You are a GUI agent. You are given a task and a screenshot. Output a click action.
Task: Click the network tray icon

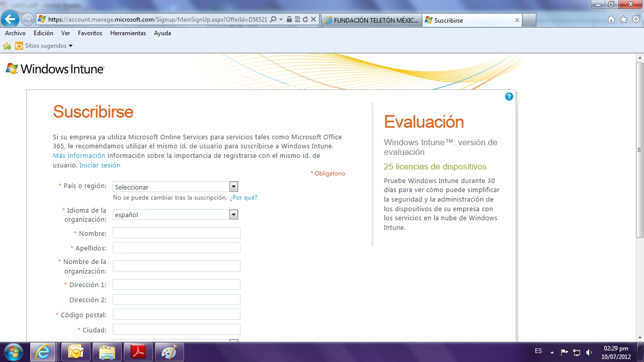577,352
